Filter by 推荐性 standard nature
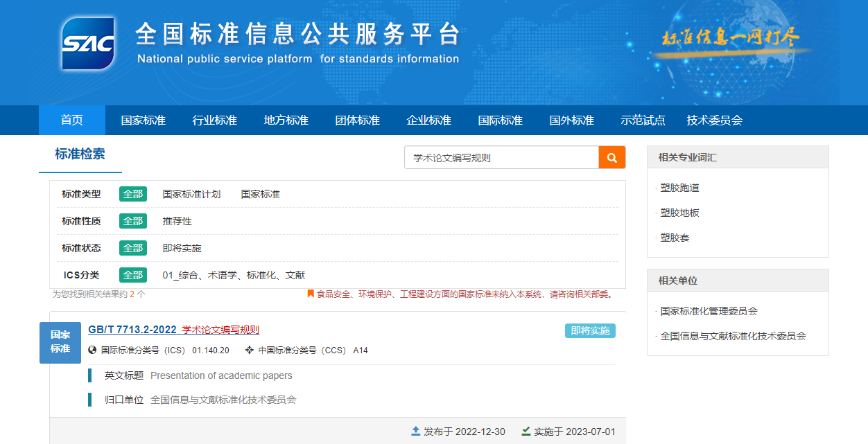 (177, 221)
